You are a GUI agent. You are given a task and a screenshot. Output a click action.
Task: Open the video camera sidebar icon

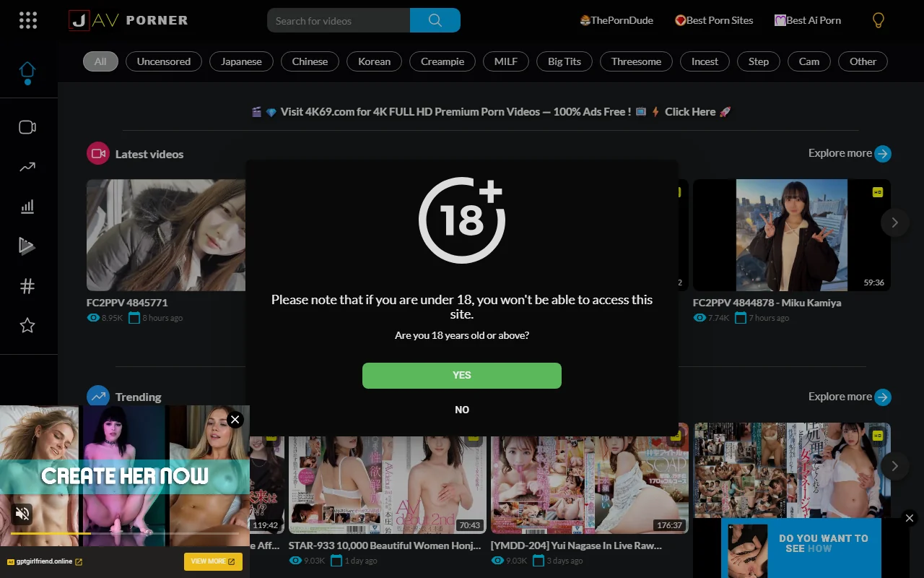tap(27, 127)
